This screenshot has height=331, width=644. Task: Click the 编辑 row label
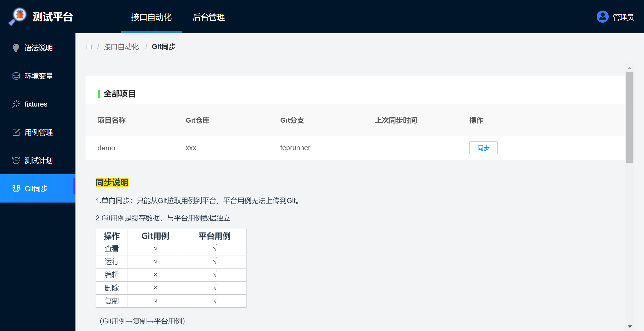112,275
